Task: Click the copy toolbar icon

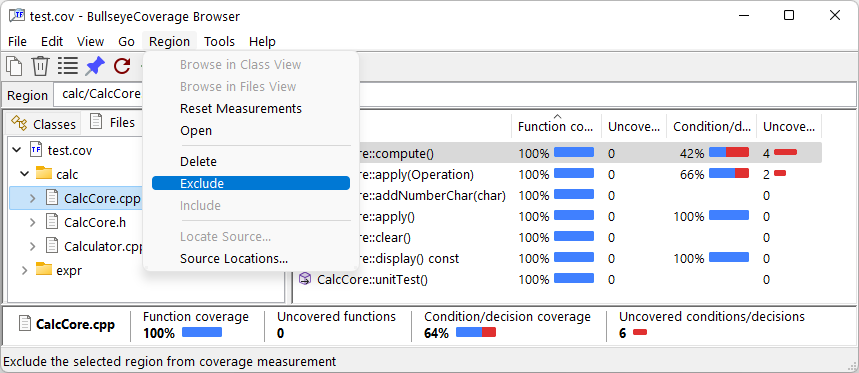Action: pos(14,66)
